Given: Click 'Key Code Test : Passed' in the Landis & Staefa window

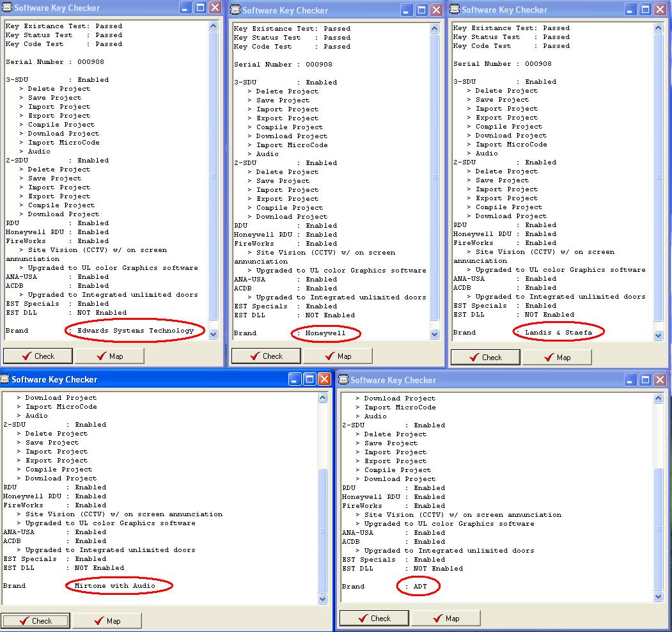Looking at the screenshot, I should 512,46.
